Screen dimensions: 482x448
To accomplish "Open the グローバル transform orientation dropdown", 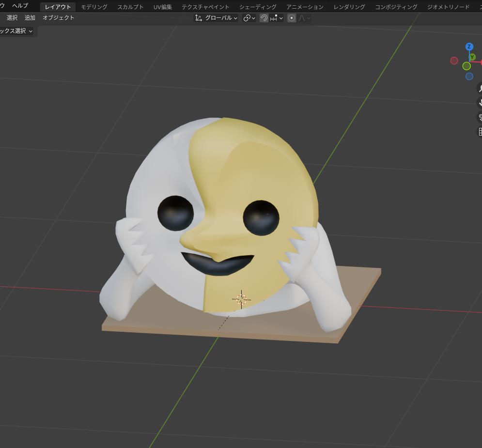I will 216,18.
